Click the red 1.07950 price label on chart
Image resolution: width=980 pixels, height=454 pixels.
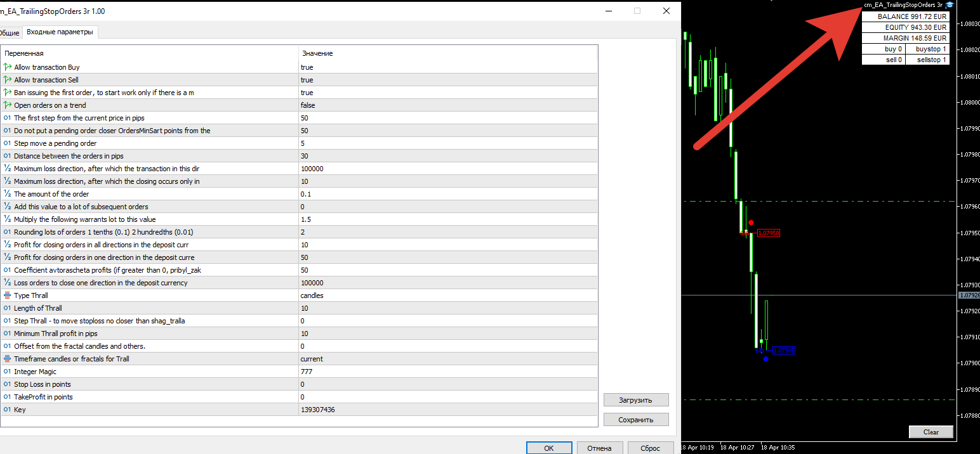(x=768, y=233)
